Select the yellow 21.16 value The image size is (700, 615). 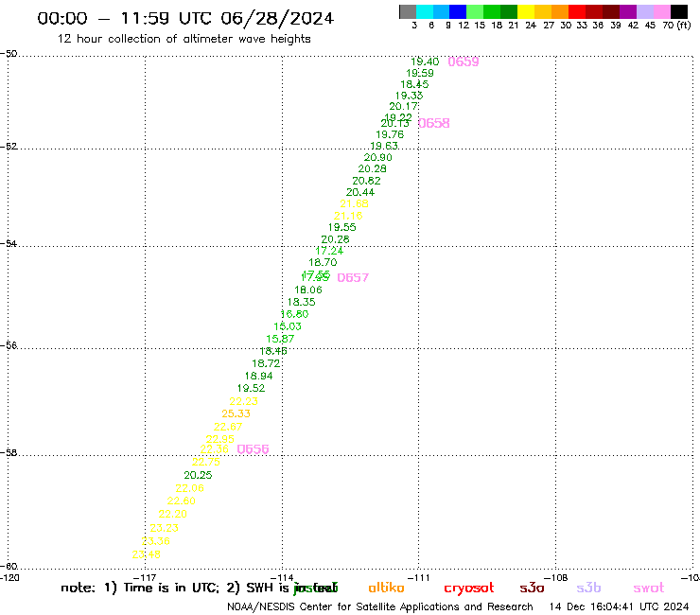click(x=348, y=216)
